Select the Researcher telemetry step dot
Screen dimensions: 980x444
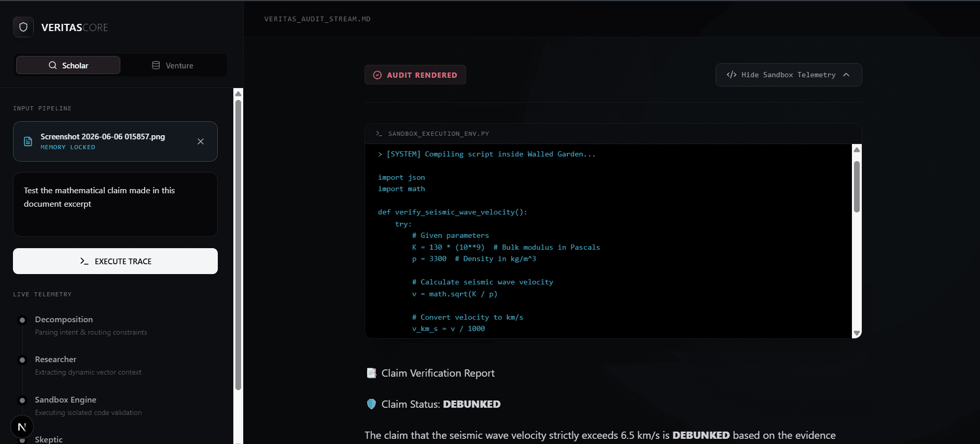pos(22,360)
